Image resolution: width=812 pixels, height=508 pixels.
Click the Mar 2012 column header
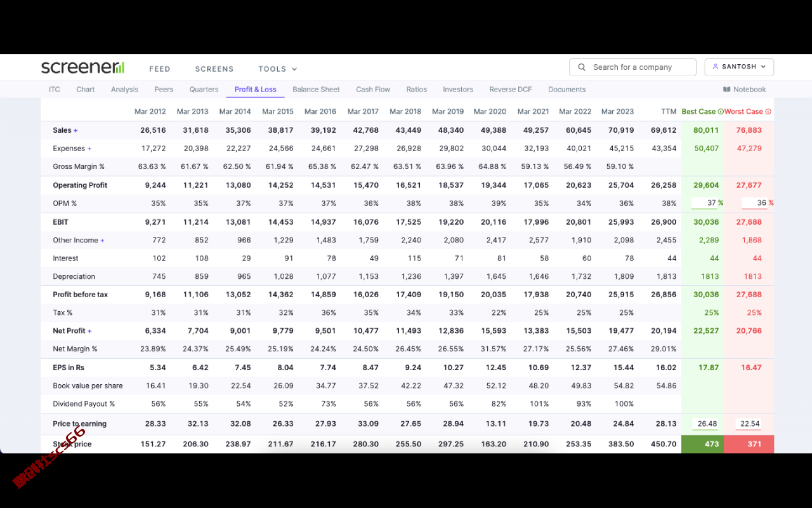[x=150, y=112]
